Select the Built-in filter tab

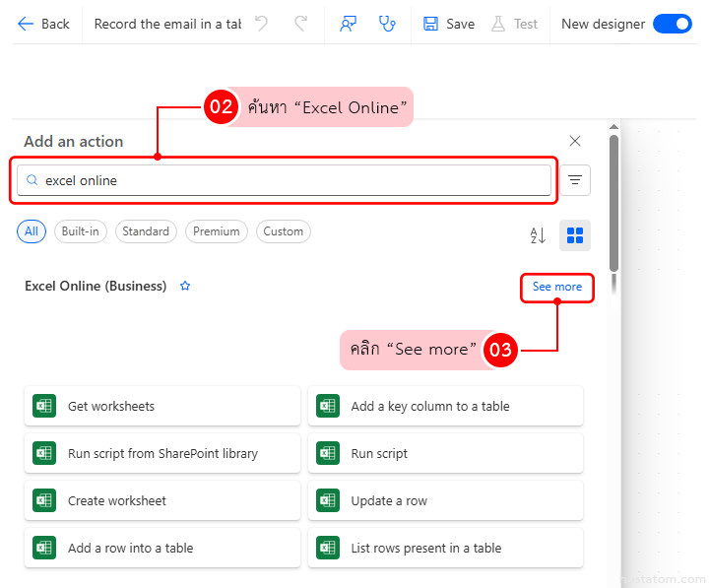tap(81, 231)
